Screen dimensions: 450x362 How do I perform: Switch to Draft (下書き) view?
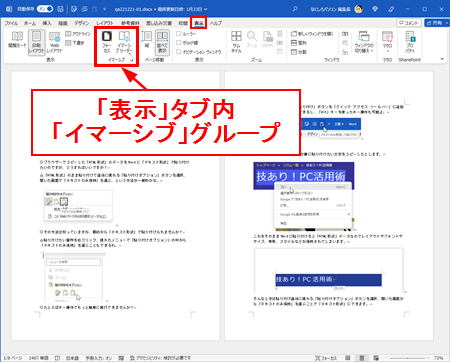tap(75, 43)
